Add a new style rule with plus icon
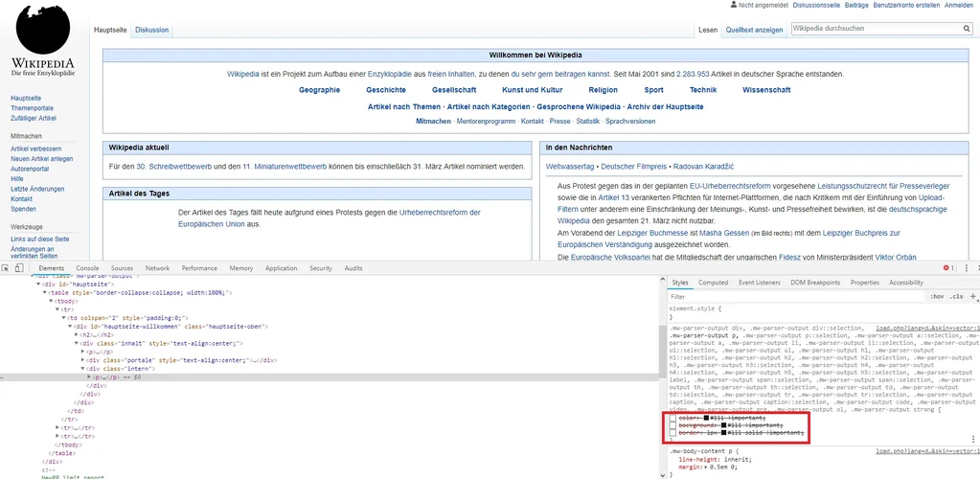Image resolution: width=980 pixels, height=479 pixels. coord(973,296)
